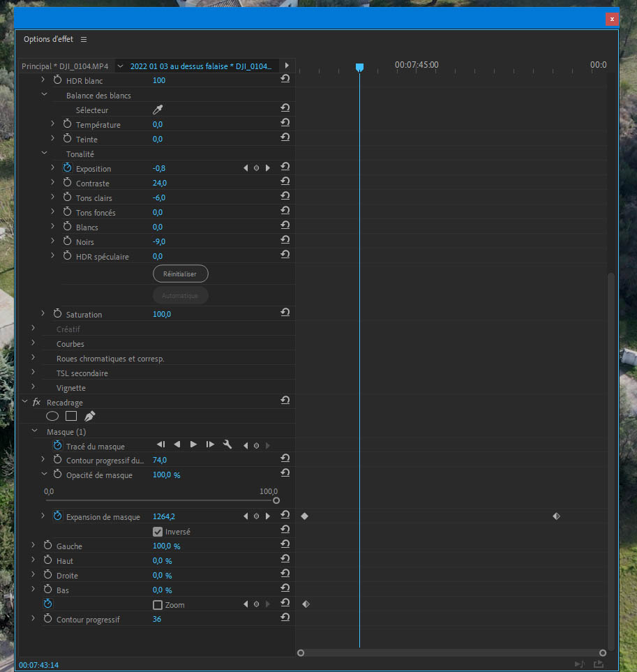Collapse the Masque (1) group
Screen dimensions: 637x672
tap(35, 431)
